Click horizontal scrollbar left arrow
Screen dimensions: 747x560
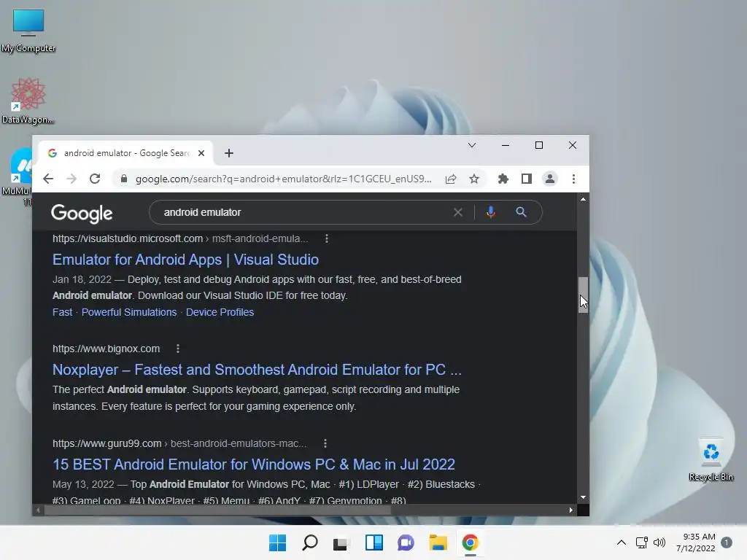click(38, 510)
